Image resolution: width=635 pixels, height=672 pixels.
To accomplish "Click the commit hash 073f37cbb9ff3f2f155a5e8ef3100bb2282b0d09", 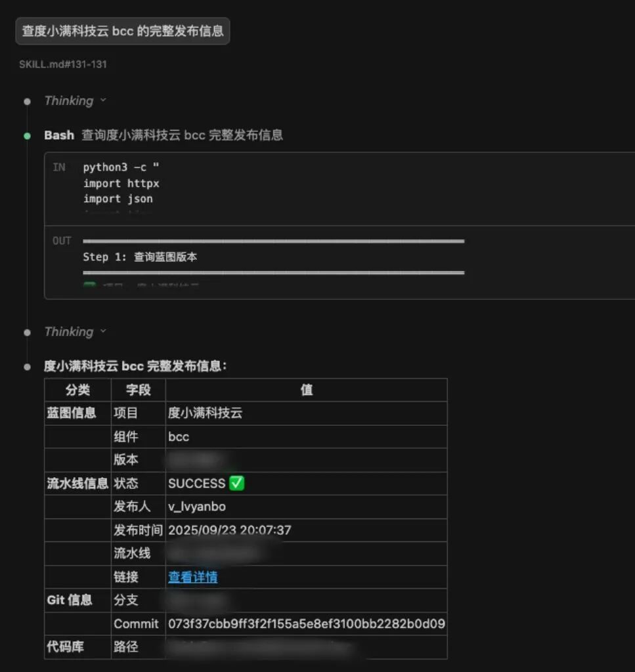I will pos(307,623).
